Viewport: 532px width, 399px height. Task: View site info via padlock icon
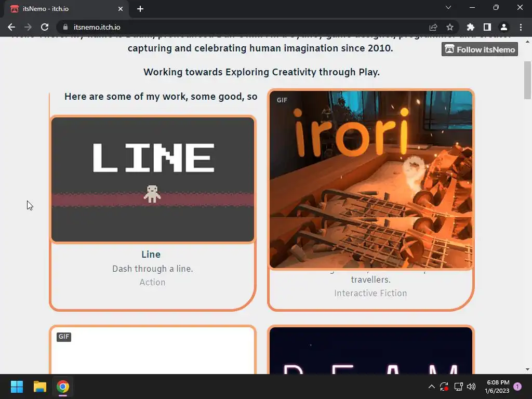tap(65, 27)
